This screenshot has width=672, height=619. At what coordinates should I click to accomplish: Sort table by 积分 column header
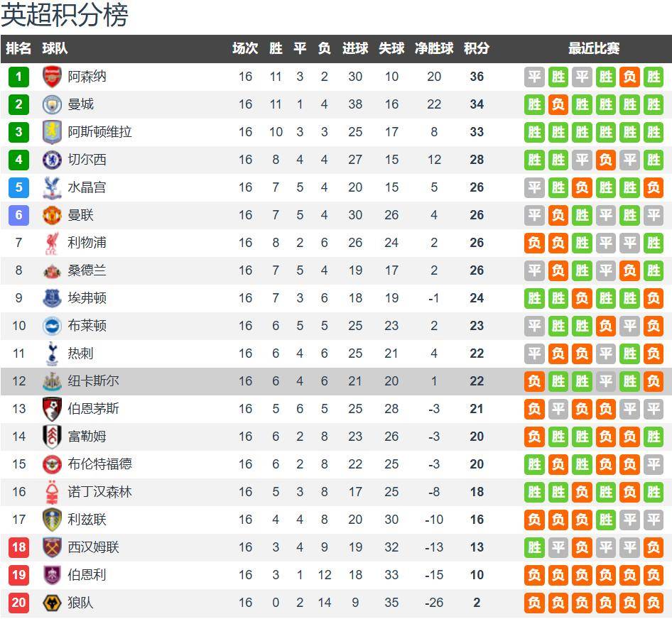pyautogui.click(x=477, y=48)
